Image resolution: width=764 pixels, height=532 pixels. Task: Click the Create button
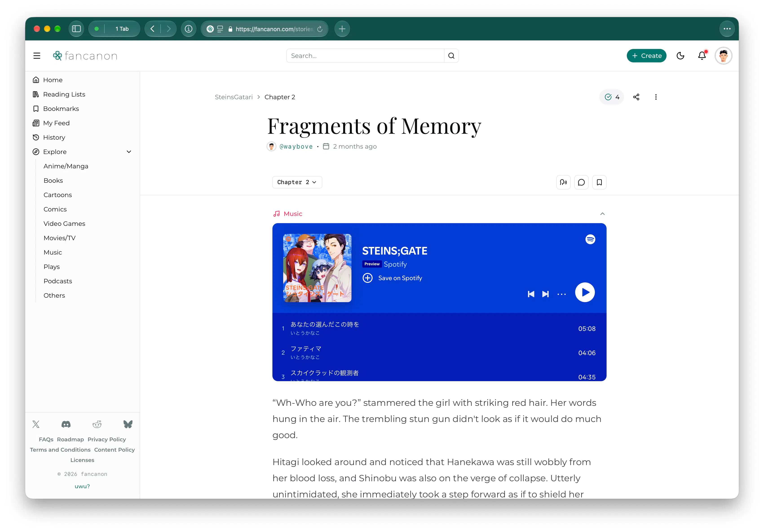[647, 56]
